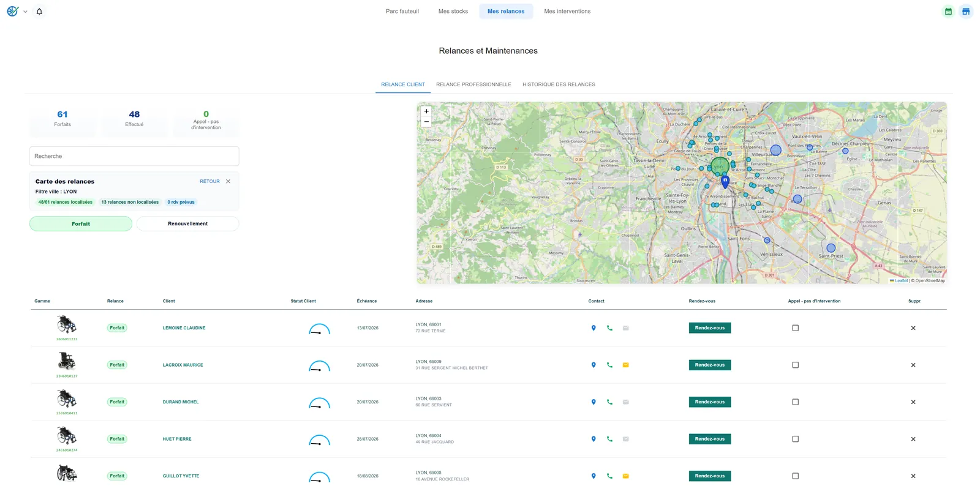
Task: Call LEMOINE CLAUDINE via phone icon
Action: pyautogui.click(x=609, y=328)
